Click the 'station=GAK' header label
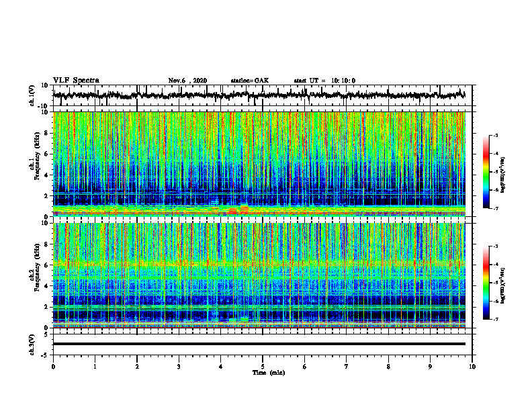The image size is (532, 411). coord(250,81)
